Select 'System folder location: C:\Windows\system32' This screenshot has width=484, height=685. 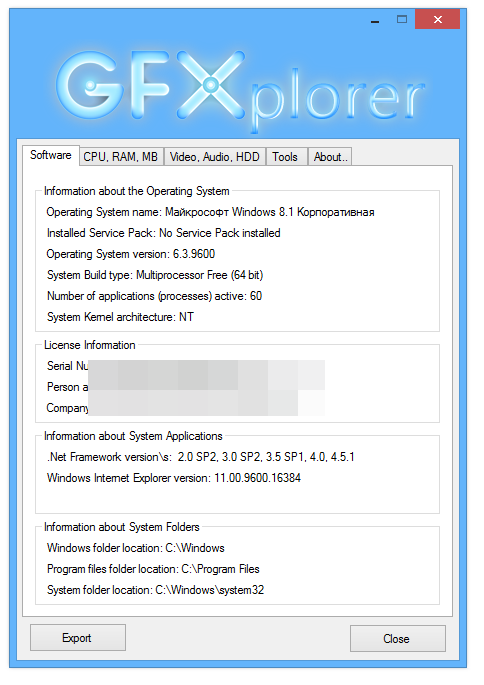[x=156, y=590]
